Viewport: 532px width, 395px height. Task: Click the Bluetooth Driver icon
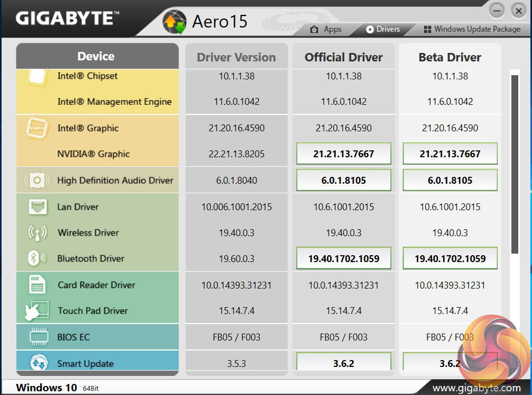[36, 258]
